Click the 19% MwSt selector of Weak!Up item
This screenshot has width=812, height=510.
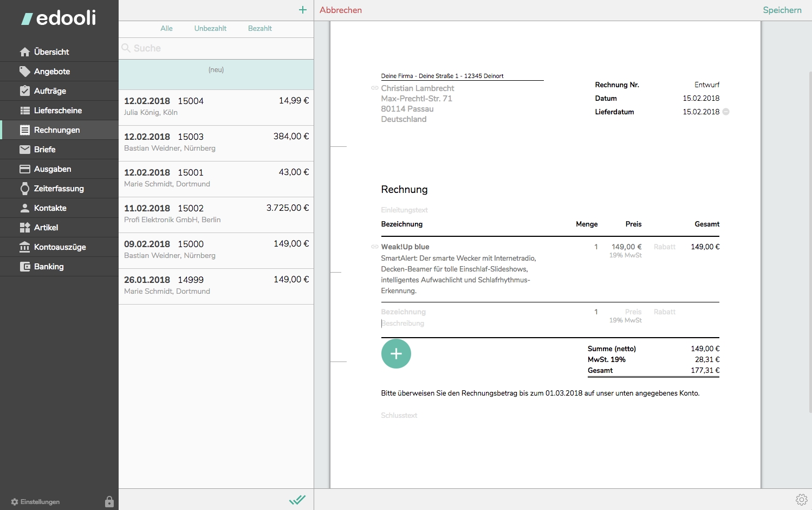tap(625, 255)
